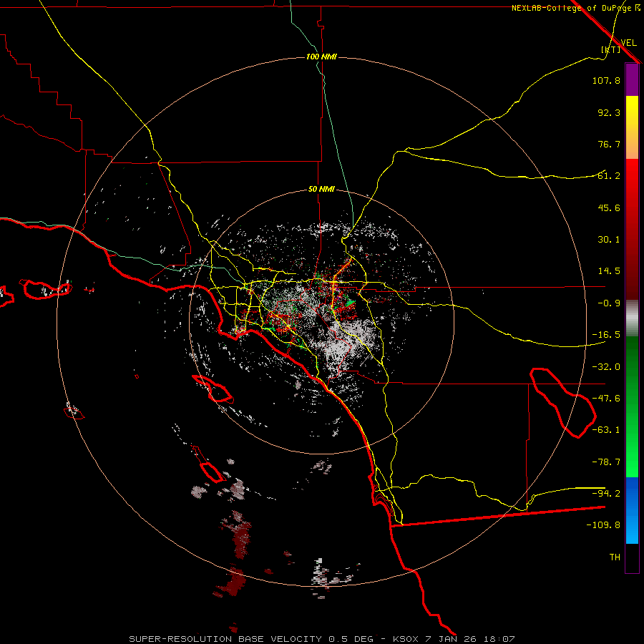644x644 pixels.
Task: Click the -47.6 legend value
Action: click(606, 399)
